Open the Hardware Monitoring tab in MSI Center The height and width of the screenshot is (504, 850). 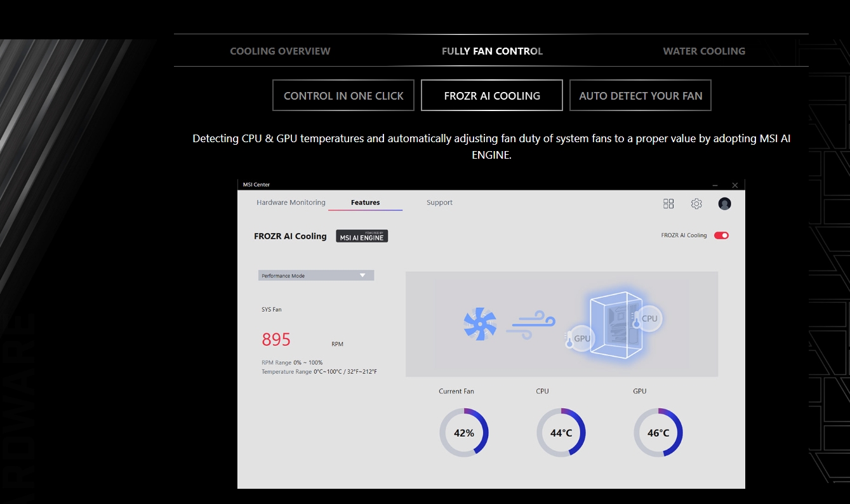tap(291, 202)
